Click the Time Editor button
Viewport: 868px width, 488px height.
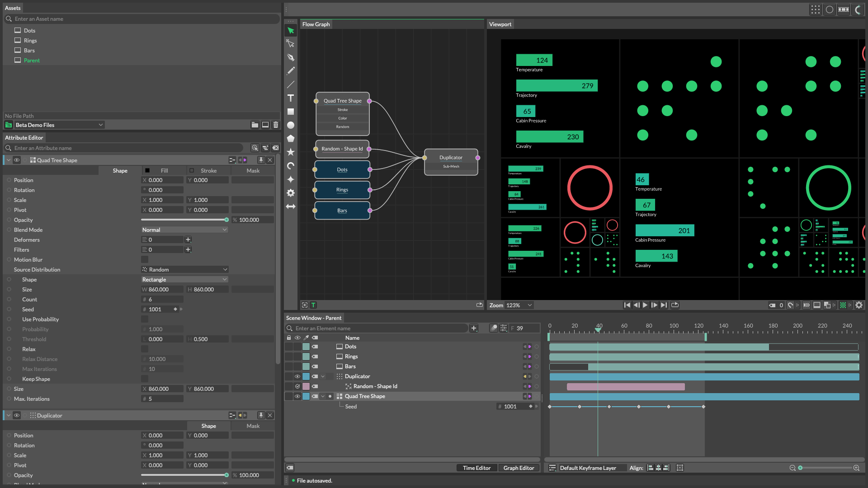[476, 468]
